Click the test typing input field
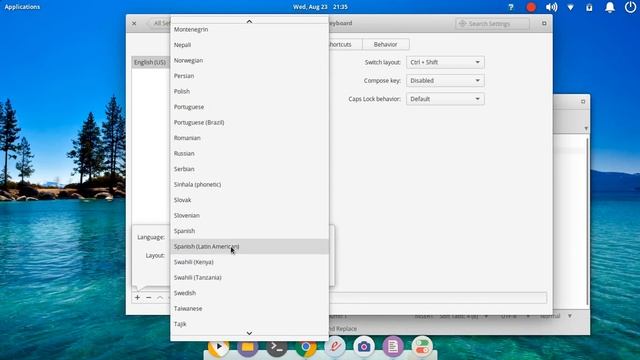This screenshot has width=640, height=360. pos(438,298)
